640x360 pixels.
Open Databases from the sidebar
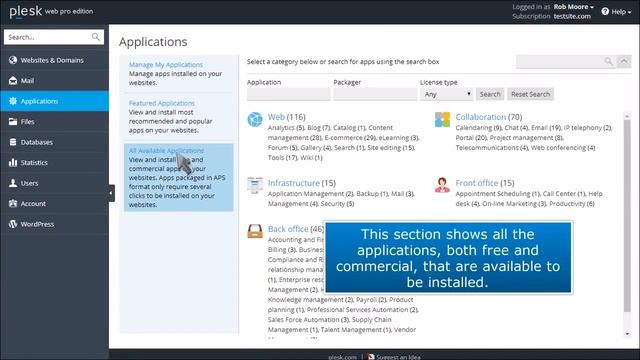[54, 142]
